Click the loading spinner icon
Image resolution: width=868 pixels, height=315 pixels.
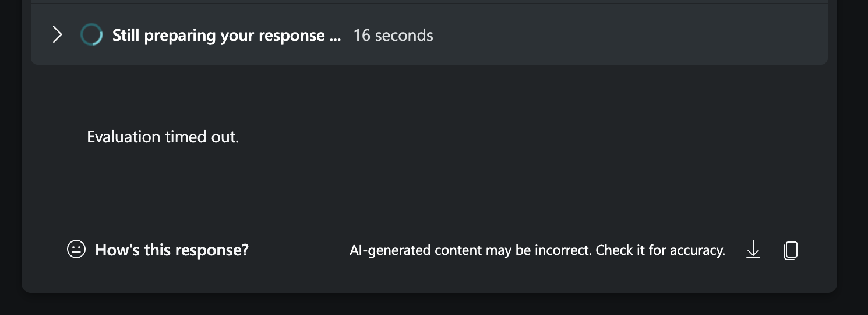point(91,35)
